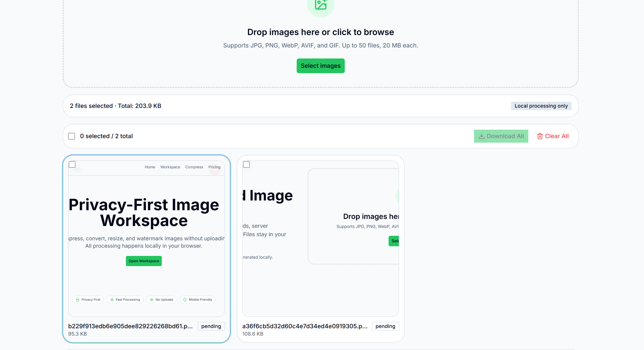644x350 pixels.
Task: Click the '95.3 KB' file size
Action: tap(77, 334)
